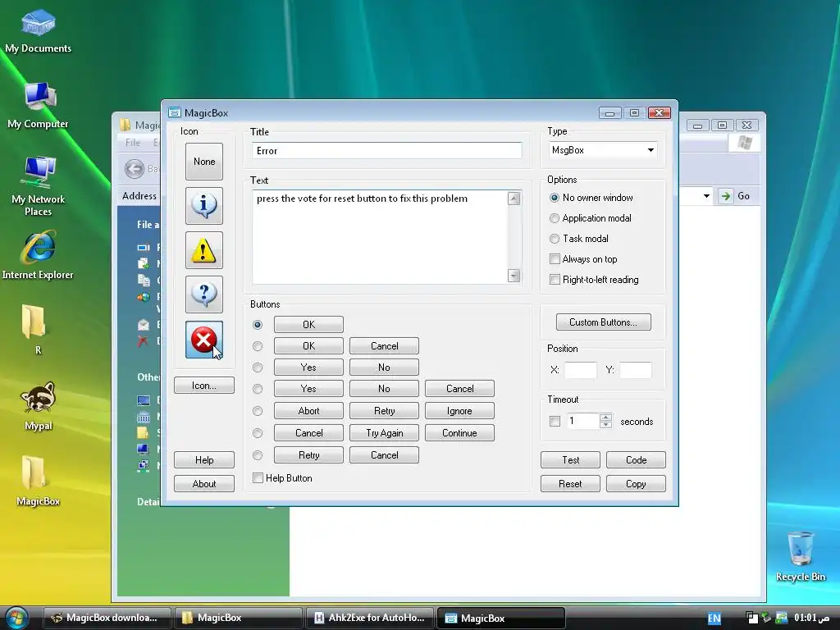The width and height of the screenshot is (840, 630).
Task: Open My Documents desktop icon
Action: [x=38, y=32]
